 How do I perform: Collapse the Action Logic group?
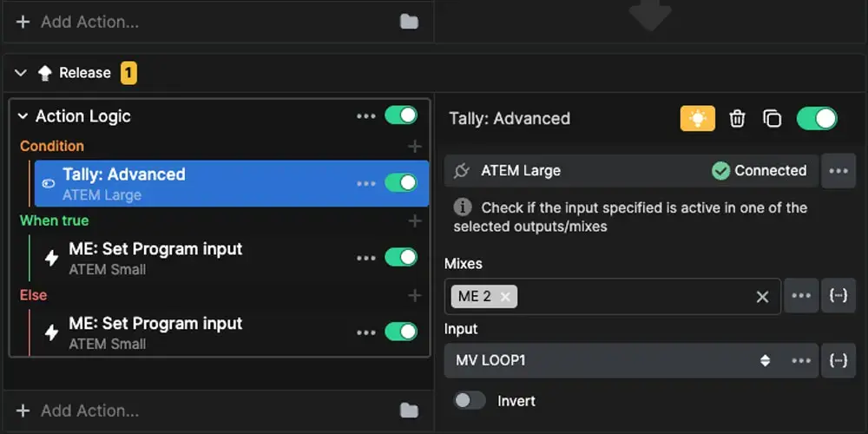point(23,116)
